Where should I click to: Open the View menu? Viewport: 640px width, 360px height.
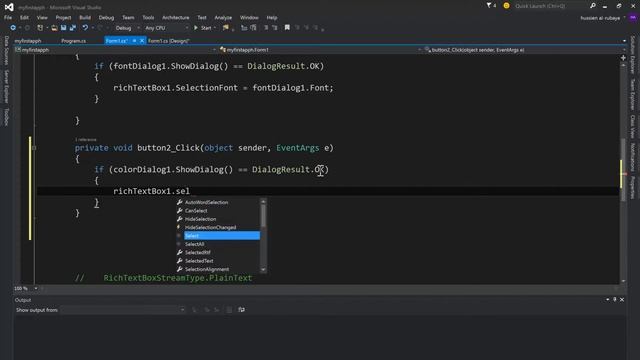[x=42, y=18]
